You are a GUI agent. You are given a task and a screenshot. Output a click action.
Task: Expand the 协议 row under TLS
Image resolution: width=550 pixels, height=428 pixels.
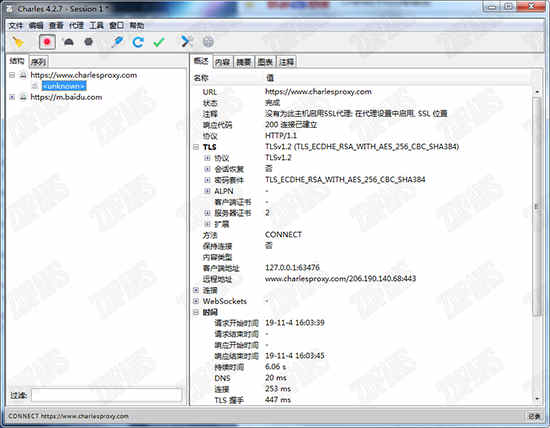207,158
